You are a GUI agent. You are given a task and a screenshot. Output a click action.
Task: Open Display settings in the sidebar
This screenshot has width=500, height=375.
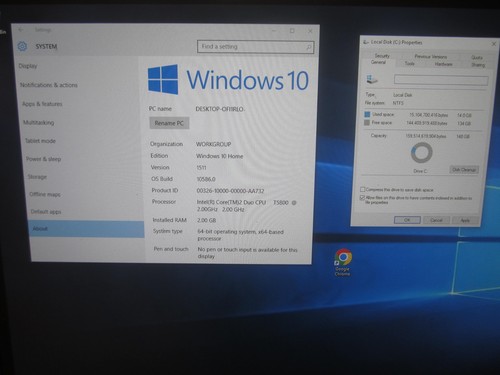(28, 66)
